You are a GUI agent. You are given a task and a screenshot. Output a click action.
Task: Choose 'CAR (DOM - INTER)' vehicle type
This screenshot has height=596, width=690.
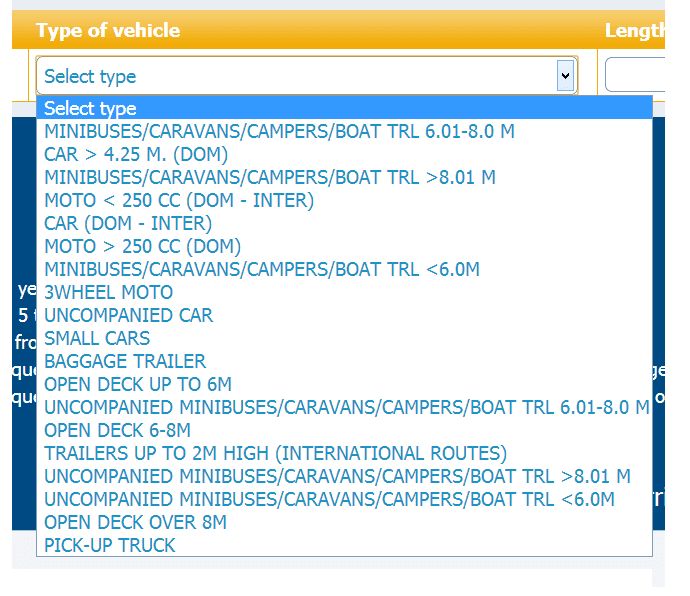pyautogui.click(x=128, y=223)
